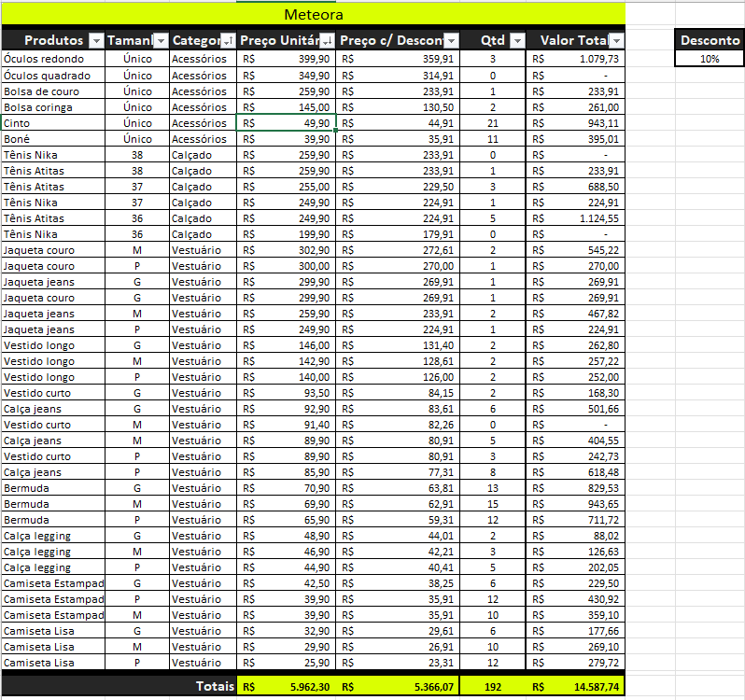Open the Preço Unitário column sort filter arrow
The image size is (745, 700).
(328, 41)
